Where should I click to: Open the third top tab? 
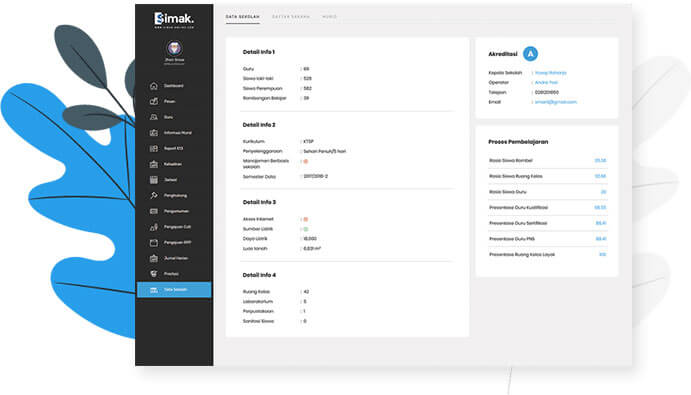coord(329,17)
